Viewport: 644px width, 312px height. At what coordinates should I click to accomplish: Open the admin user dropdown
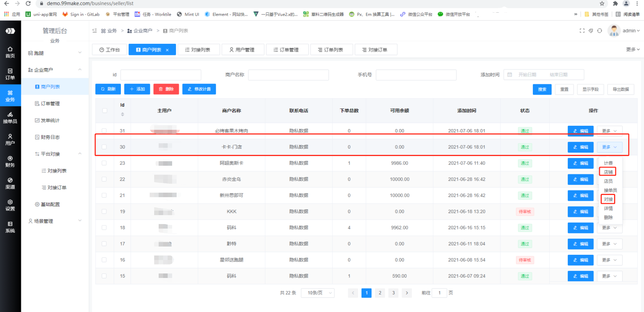(631, 31)
